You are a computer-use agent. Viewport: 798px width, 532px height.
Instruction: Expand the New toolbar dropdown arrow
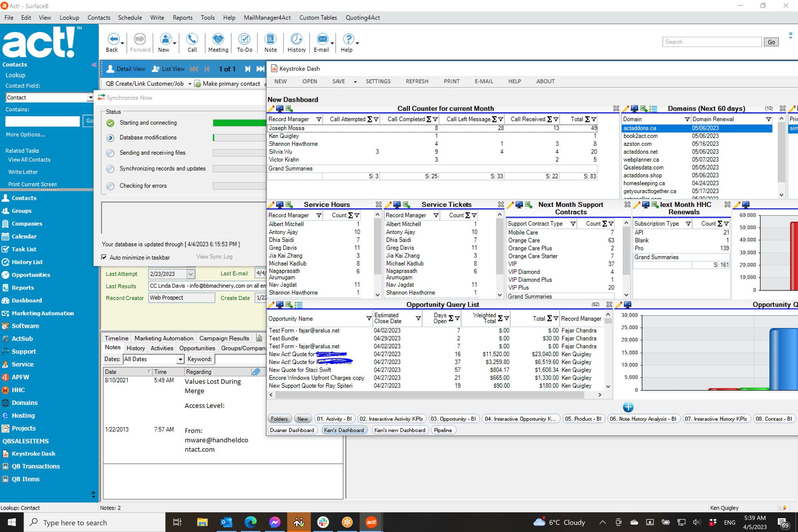coord(175,43)
